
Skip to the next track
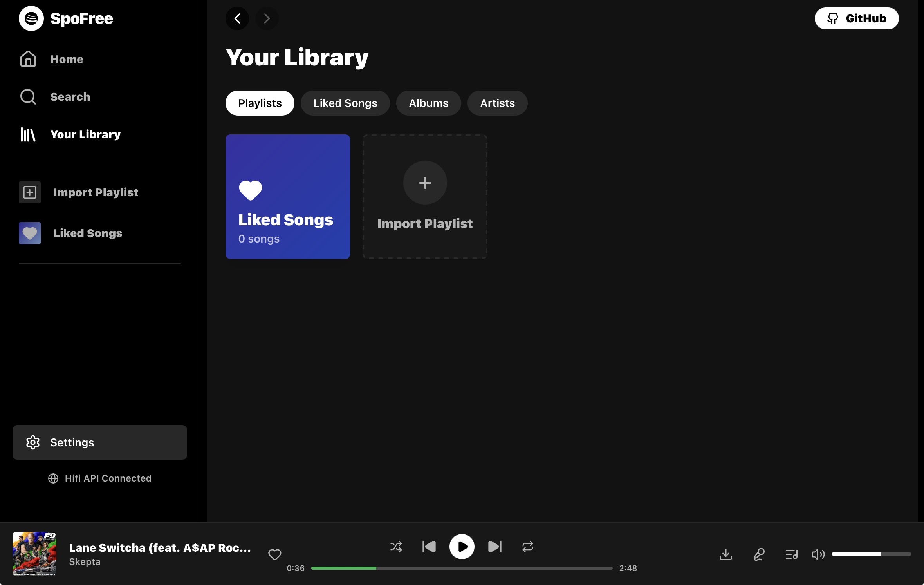click(494, 547)
